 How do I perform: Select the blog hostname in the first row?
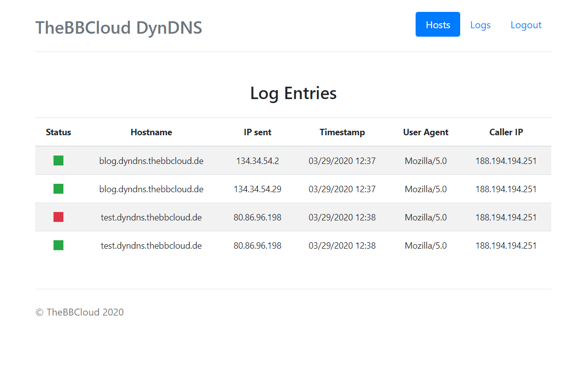click(151, 161)
